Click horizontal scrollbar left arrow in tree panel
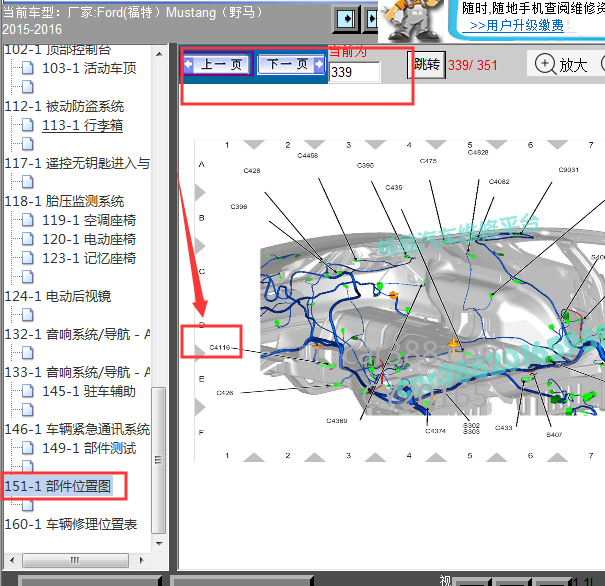 tap(12, 560)
